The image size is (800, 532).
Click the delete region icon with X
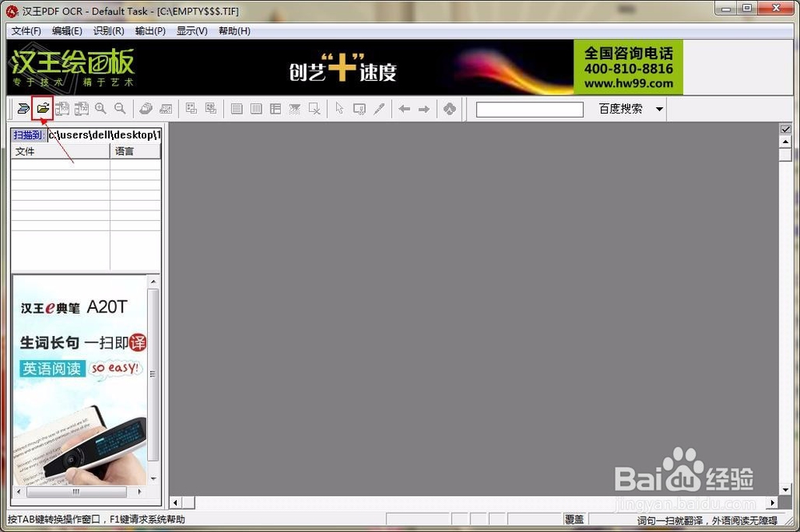(314, 109)
